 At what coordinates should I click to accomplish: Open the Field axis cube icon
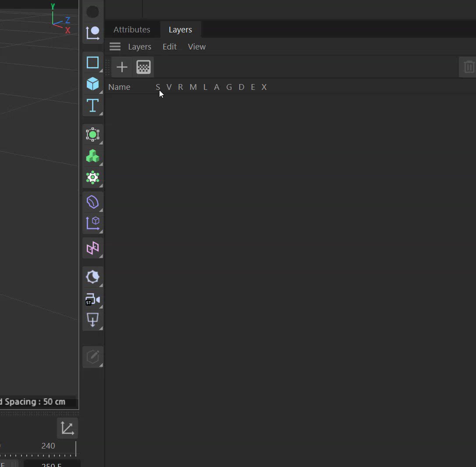tap(92, 223)
